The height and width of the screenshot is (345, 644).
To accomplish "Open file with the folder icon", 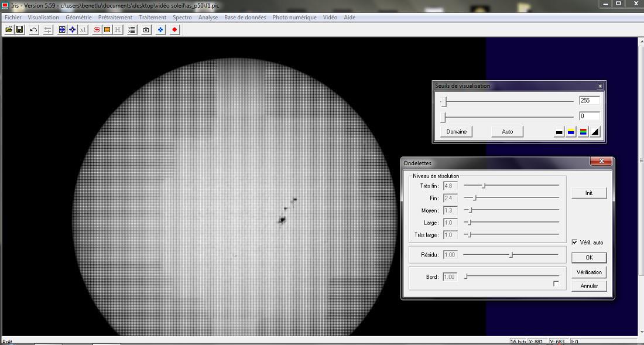I will (9, 29).
